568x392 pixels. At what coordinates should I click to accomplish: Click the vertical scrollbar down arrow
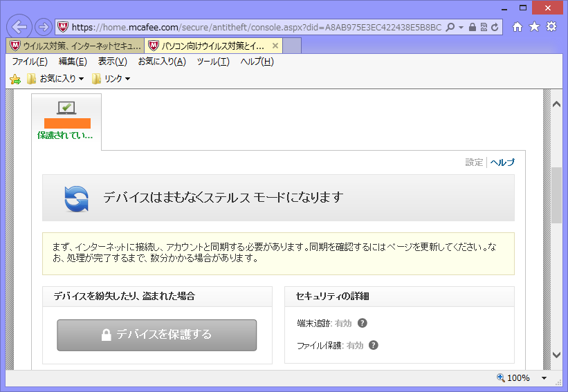(556, 355)
